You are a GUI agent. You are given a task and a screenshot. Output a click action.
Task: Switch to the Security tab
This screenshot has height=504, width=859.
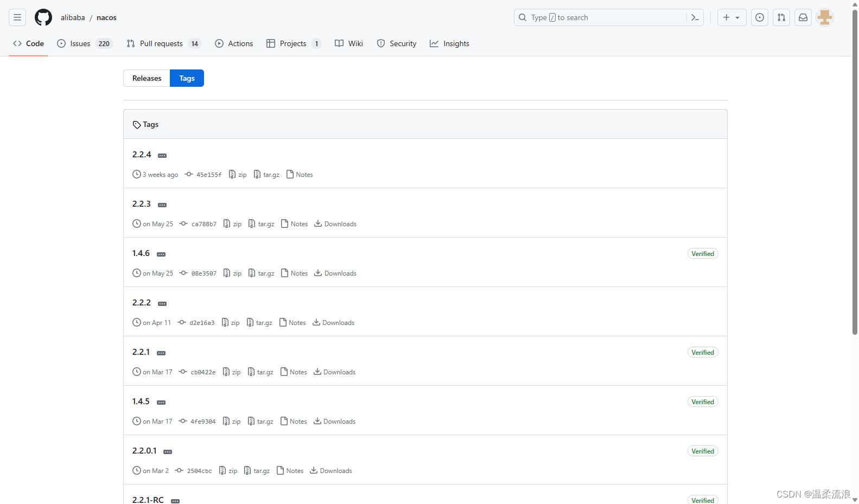(397, 43)
